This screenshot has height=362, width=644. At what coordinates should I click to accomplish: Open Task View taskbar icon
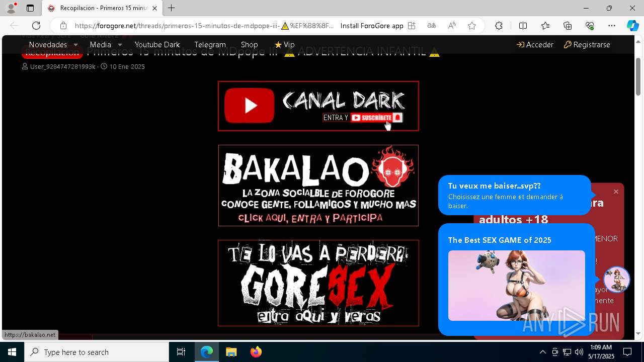[181, 352]
